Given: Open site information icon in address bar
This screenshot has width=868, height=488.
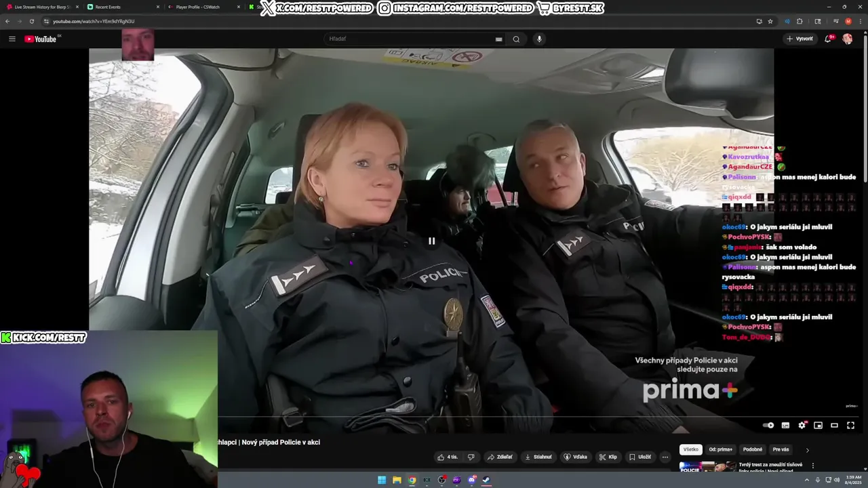Looking at the screenshot, I should coord(46,21).
